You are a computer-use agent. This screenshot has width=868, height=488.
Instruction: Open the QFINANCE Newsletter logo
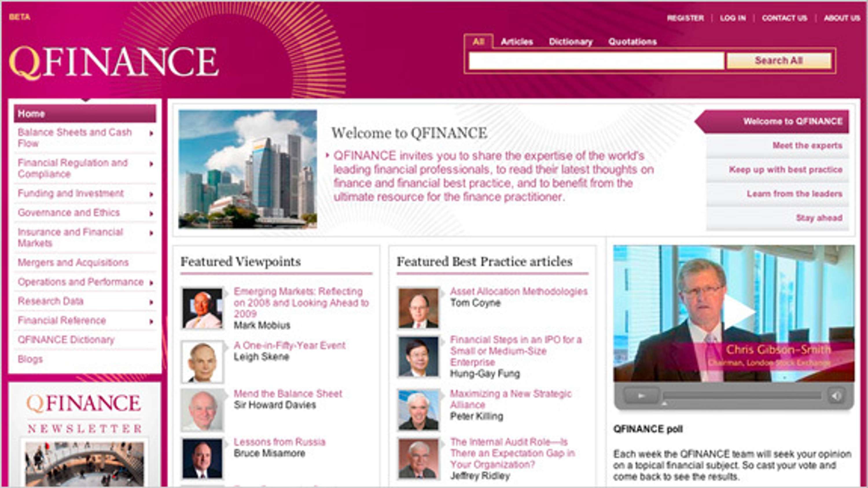click(x=84, y=414)
